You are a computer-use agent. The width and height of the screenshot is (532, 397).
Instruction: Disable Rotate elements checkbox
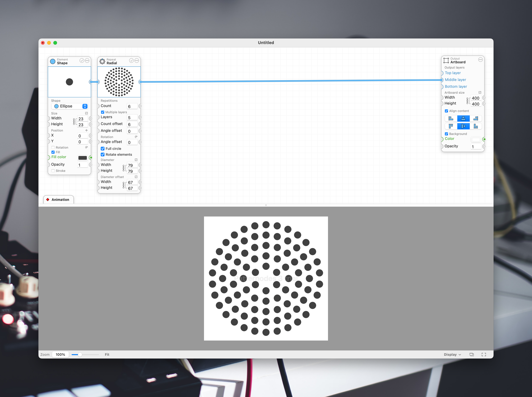click(103, 155)
